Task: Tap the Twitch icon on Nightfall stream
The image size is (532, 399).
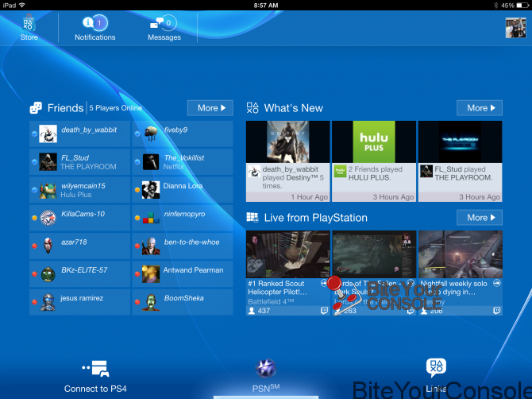Action: [x=497, y=310]
